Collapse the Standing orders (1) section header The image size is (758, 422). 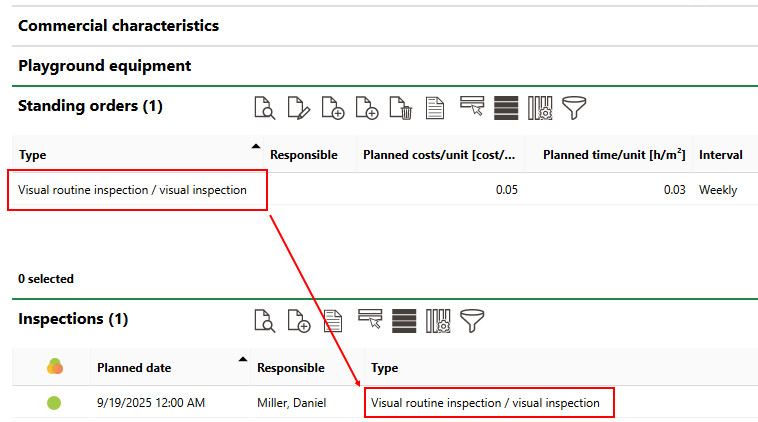click(x=90, y=106)
